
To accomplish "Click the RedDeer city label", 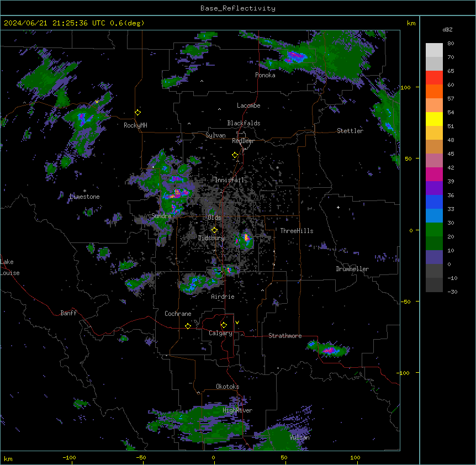I will [244, 141].
